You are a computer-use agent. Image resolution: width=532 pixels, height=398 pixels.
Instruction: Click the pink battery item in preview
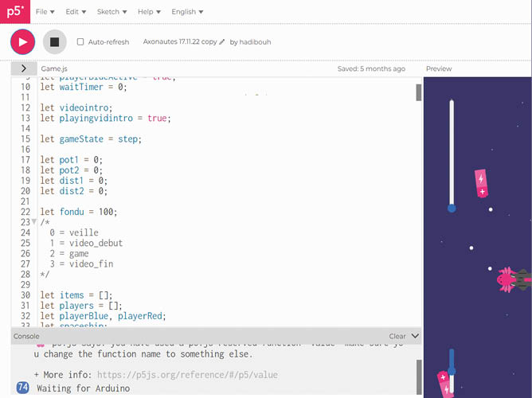tap(482, 182)
